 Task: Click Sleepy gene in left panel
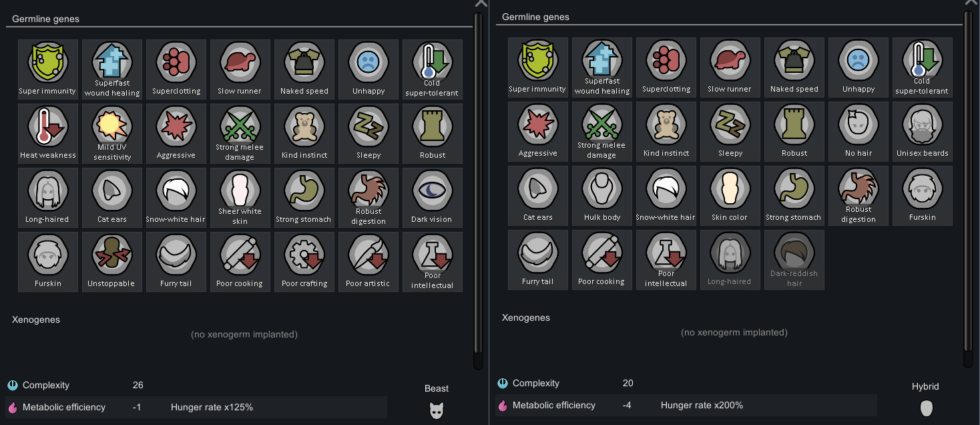point(369,134)
